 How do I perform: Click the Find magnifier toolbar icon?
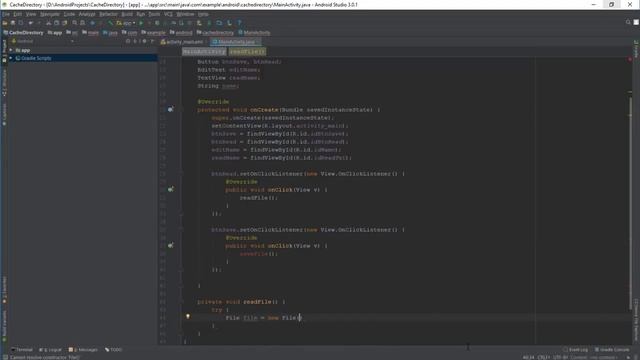pos(75,23)
